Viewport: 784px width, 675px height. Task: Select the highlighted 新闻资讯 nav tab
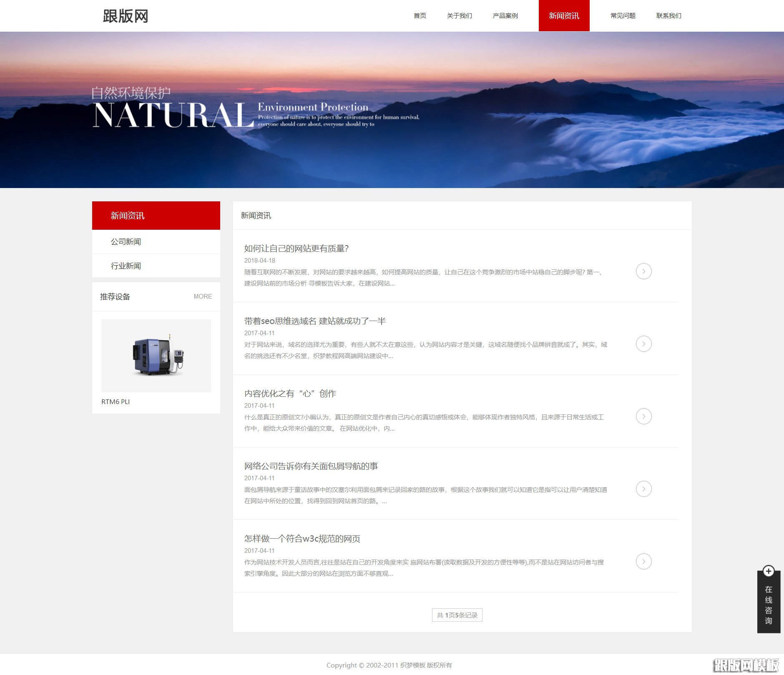(x=564, y=16)
